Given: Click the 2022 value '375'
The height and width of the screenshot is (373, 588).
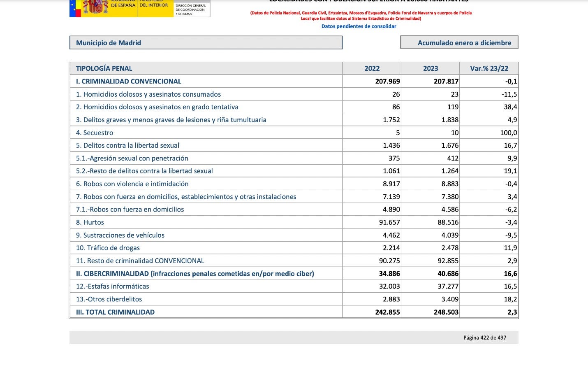Looking at the screenshot, I should point(394,158).
